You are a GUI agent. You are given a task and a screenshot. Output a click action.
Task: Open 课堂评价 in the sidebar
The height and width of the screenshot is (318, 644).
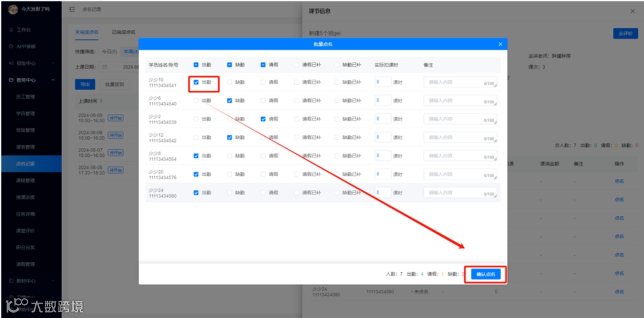[26, 231]
